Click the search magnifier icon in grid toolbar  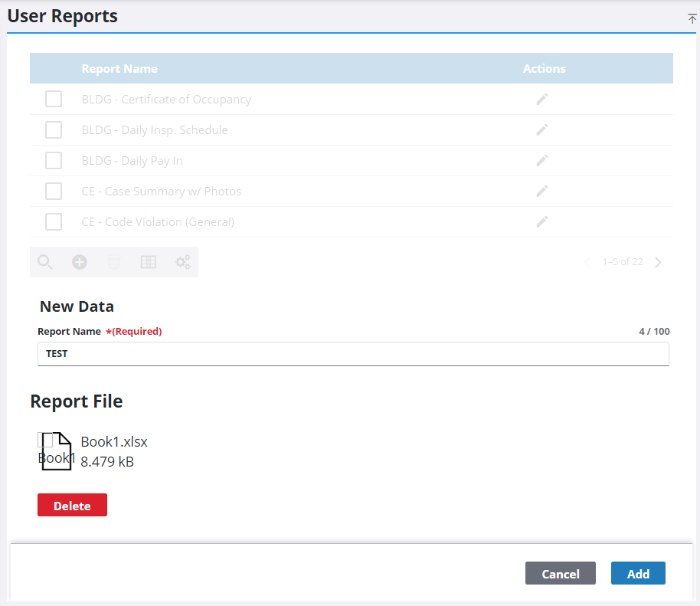point(45,262)
